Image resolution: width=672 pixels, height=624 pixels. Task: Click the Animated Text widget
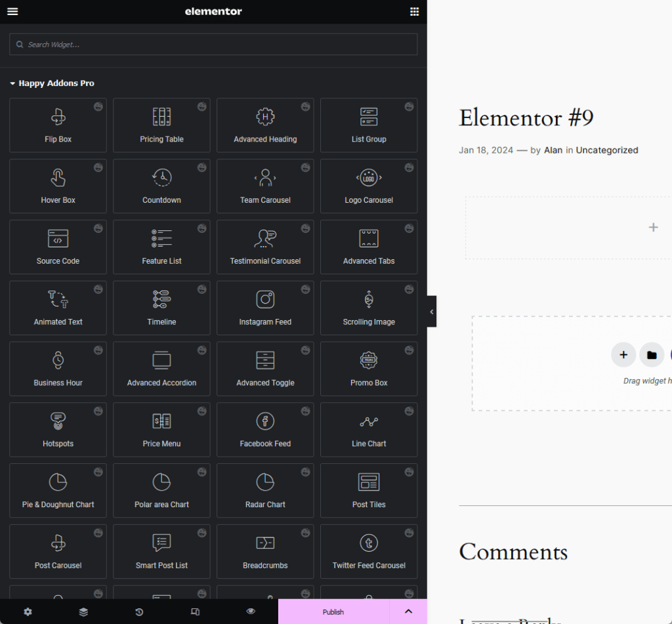tap(58, 308)
